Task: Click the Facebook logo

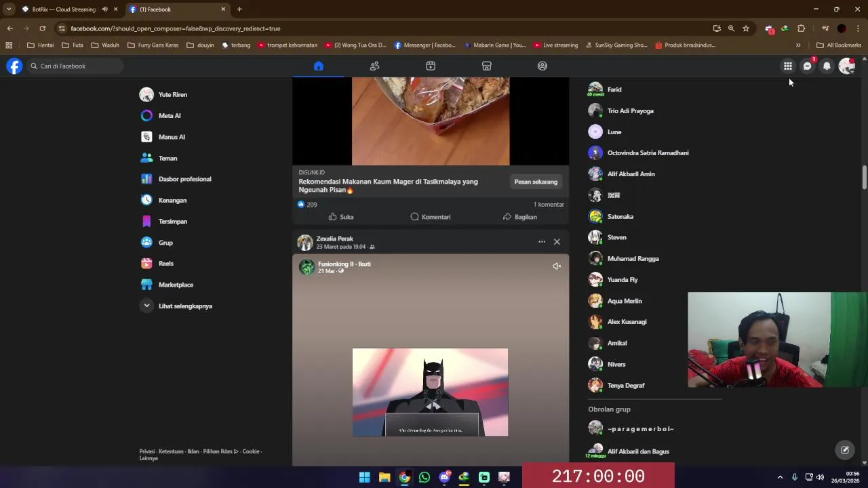Action: point(14,66)
